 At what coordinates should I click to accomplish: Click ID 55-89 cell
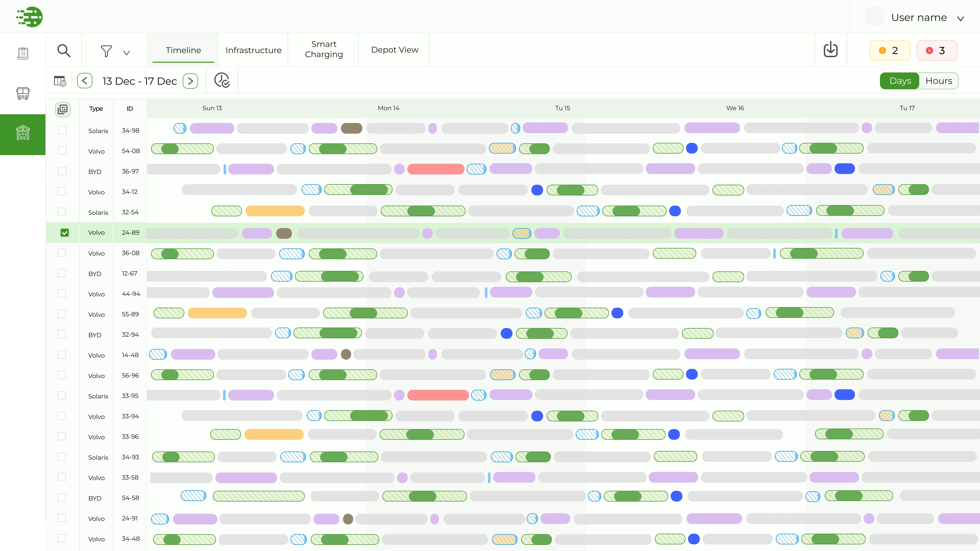[130, 314]
